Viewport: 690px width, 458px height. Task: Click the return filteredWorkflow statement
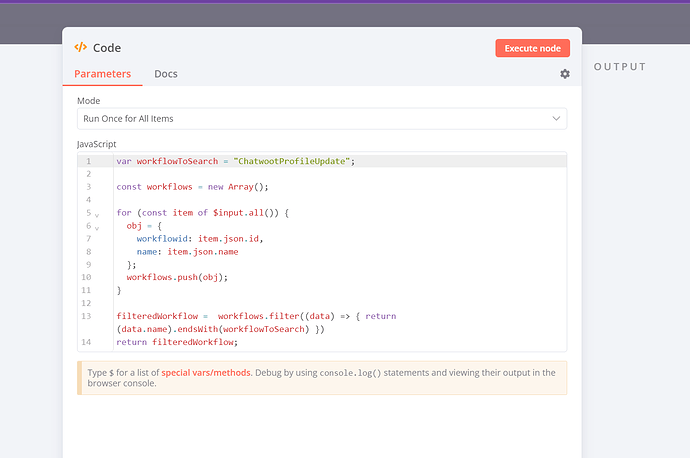(177, 342)
